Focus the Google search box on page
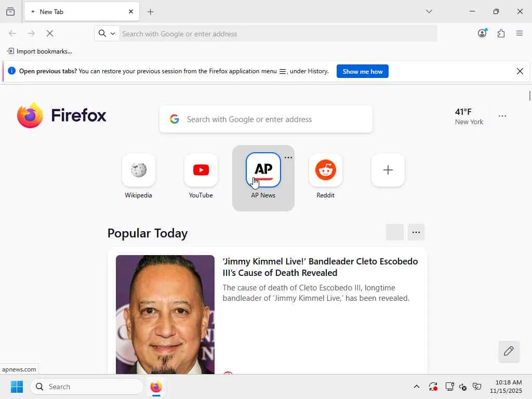The image size is (532, 399). (x=266, y=119)
